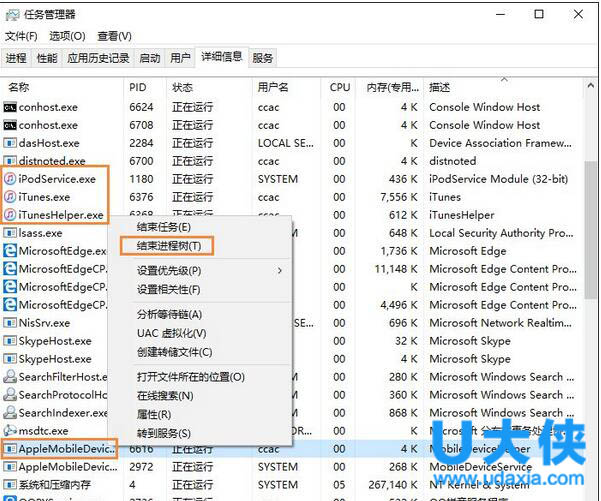Viewport: 601px width, 501px height.
Task: Open the 选项(O) menu
Action: pos(67,36)
